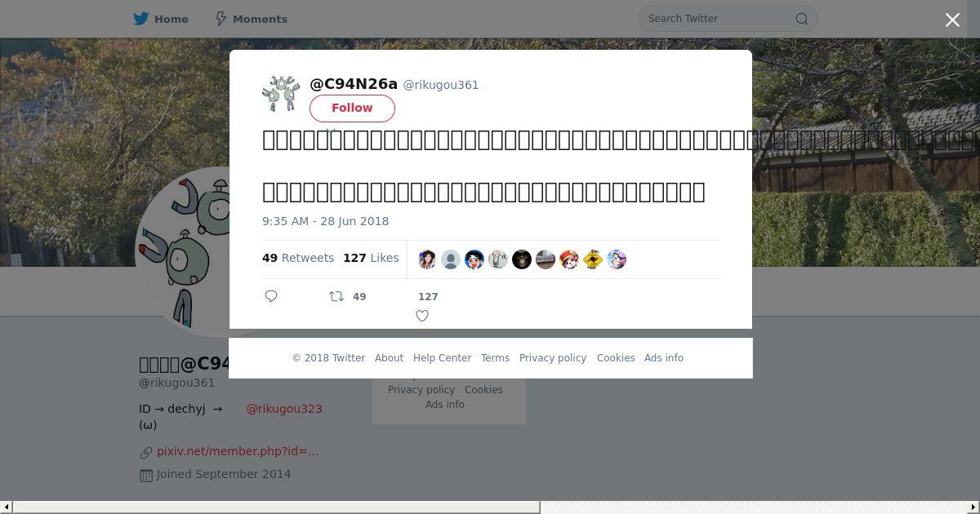980x514 pixels.
Task: Open tweet author's profile avatar
Action: 281,94
